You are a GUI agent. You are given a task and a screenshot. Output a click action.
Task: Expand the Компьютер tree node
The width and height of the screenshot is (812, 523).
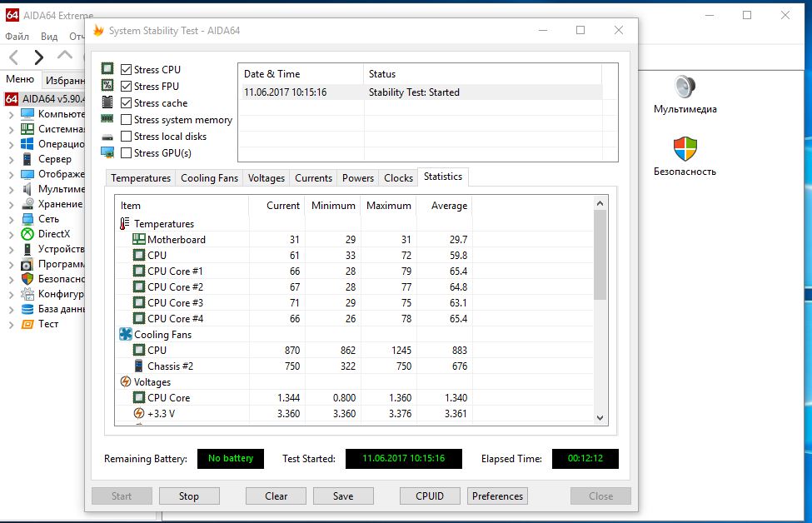[x=12, y=114]
